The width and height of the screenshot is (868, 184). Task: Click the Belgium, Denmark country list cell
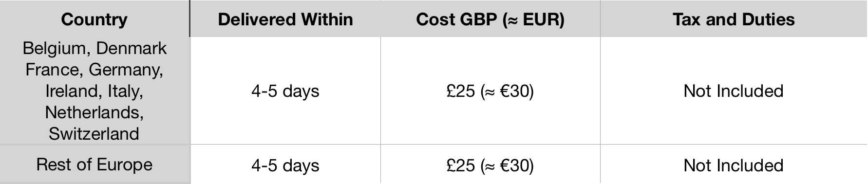click(94, 91)
